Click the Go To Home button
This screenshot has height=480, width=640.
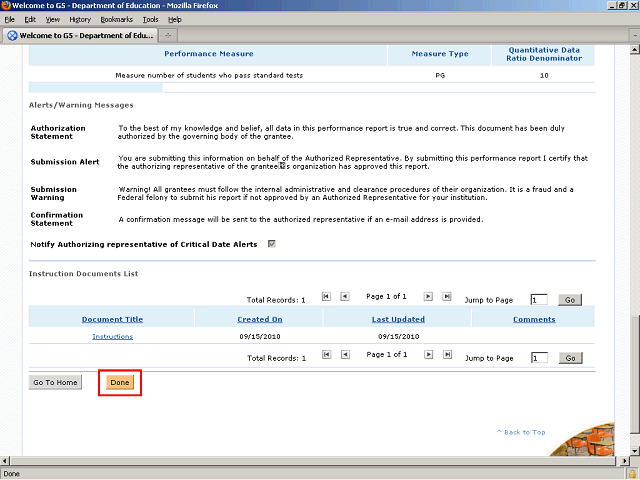[55, 382]
